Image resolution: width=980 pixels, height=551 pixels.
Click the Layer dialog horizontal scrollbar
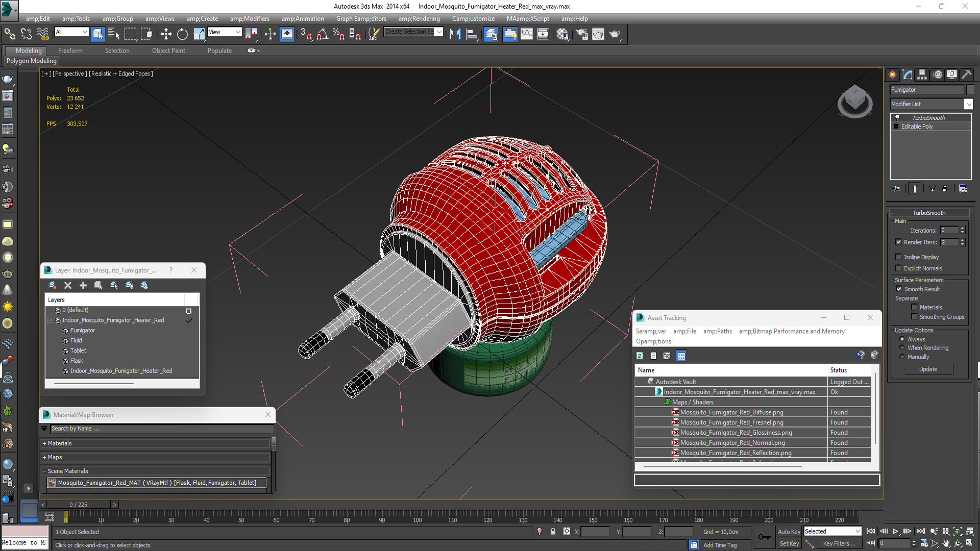coord(94,383)
